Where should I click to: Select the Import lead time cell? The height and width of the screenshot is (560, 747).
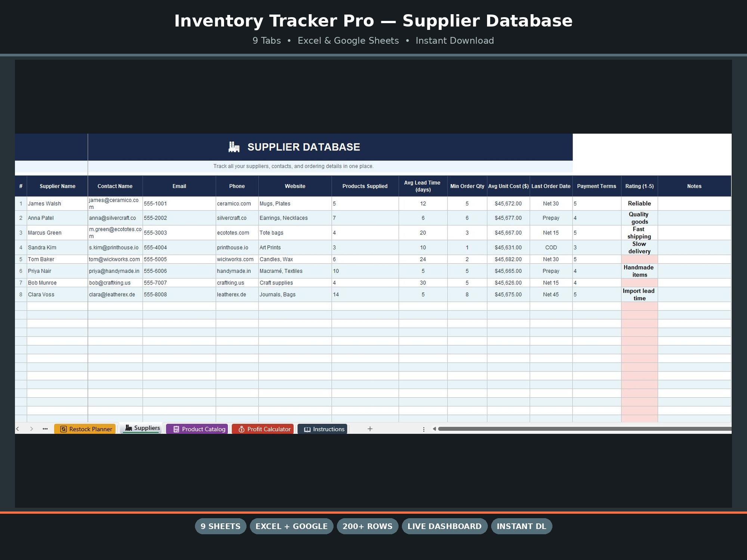639,295
